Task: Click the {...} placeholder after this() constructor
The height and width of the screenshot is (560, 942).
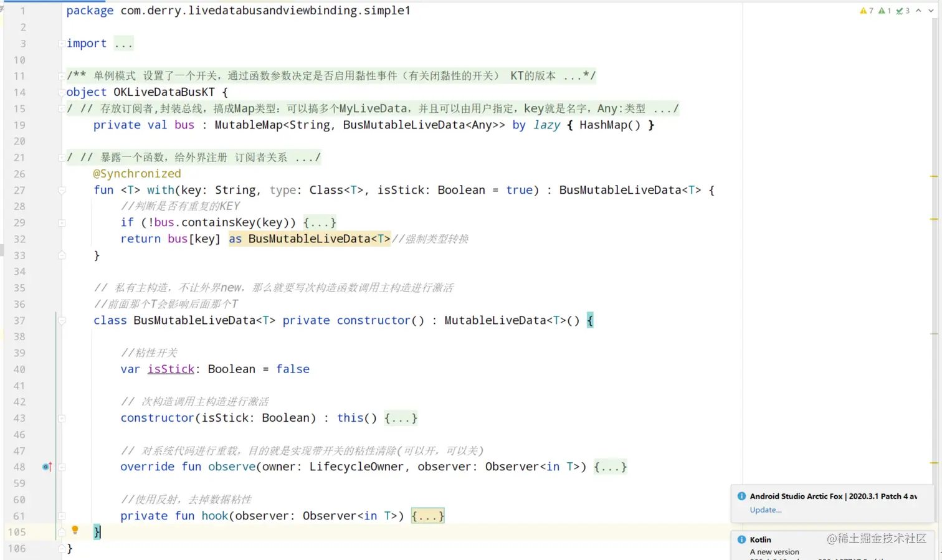Action: pos(401,418)
